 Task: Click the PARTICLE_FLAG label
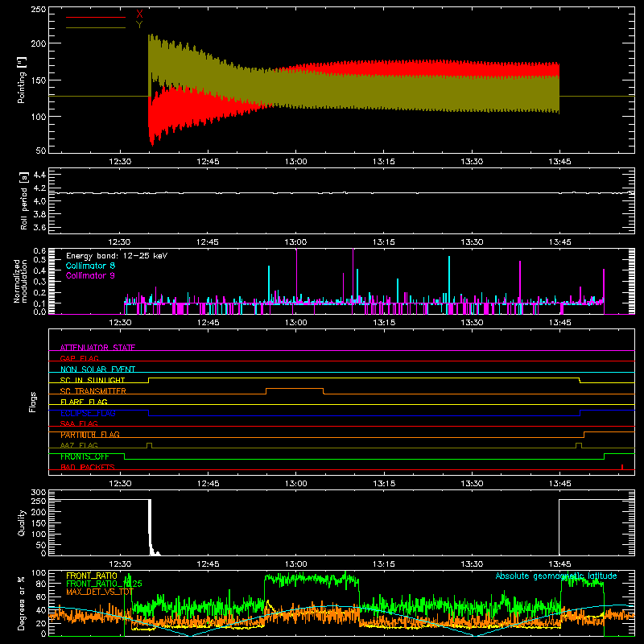[x=90, y=435]
